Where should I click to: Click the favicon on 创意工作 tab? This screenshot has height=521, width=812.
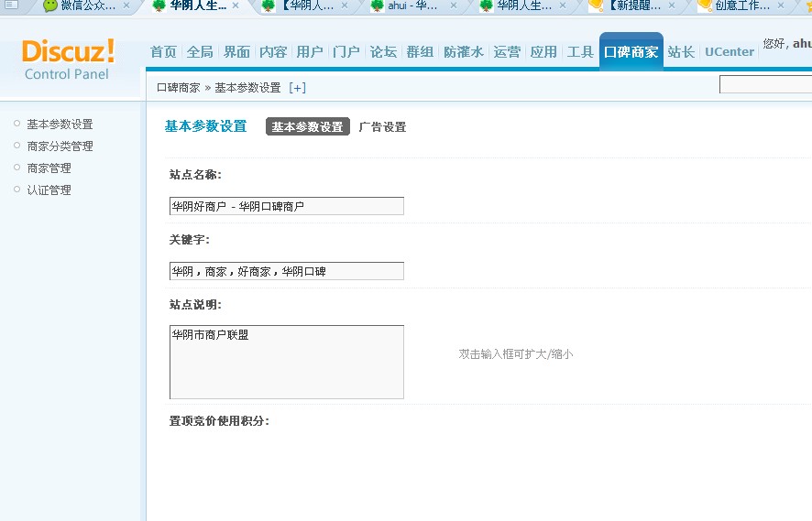click(x=706, y=5)
